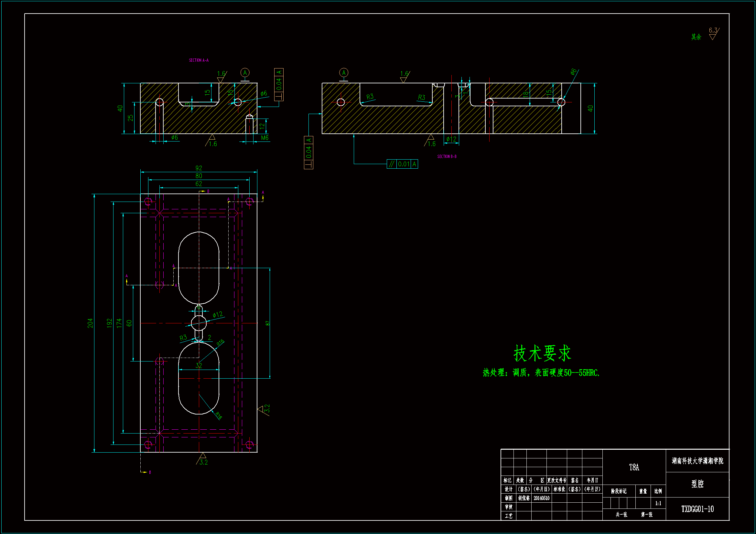Click the date 20140510 in title block
Screen dimensions: 756x534
point(541,498)
